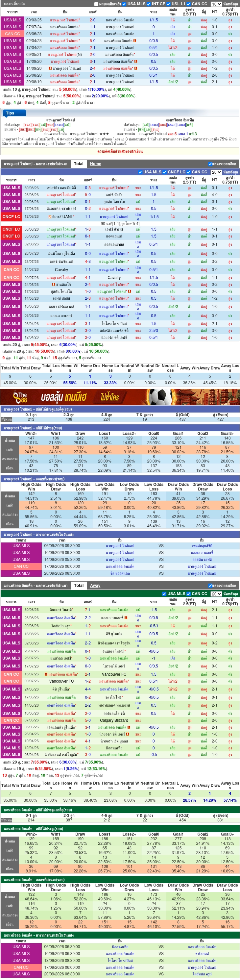Click CAN CC badge on 07/05/26 Calgary Blizzard row
The height and width of the screenshot is (980, 240).
point(12,720)
